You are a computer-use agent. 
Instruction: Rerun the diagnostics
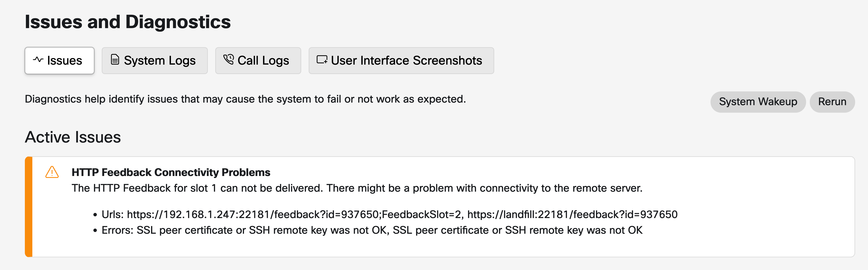[832, 102]
